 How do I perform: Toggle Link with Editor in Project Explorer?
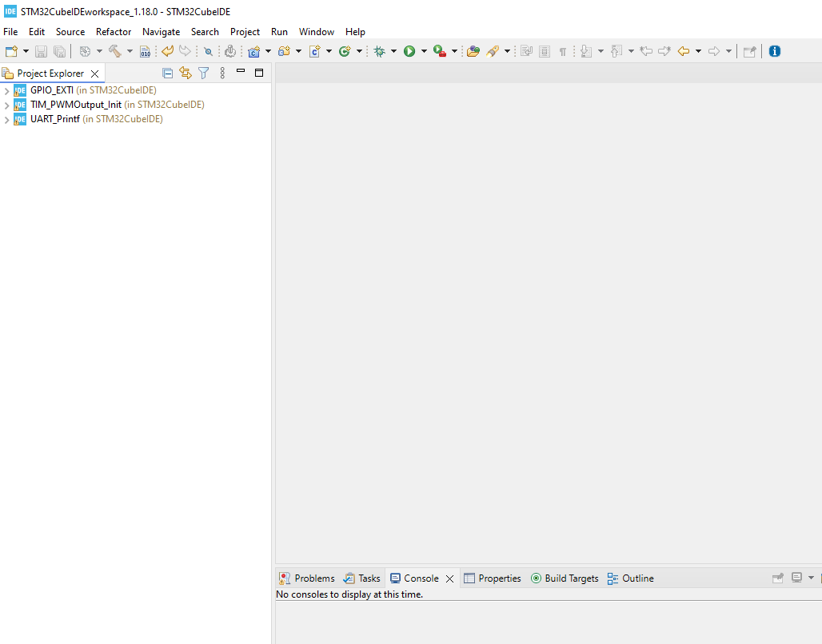coord(186,74)
